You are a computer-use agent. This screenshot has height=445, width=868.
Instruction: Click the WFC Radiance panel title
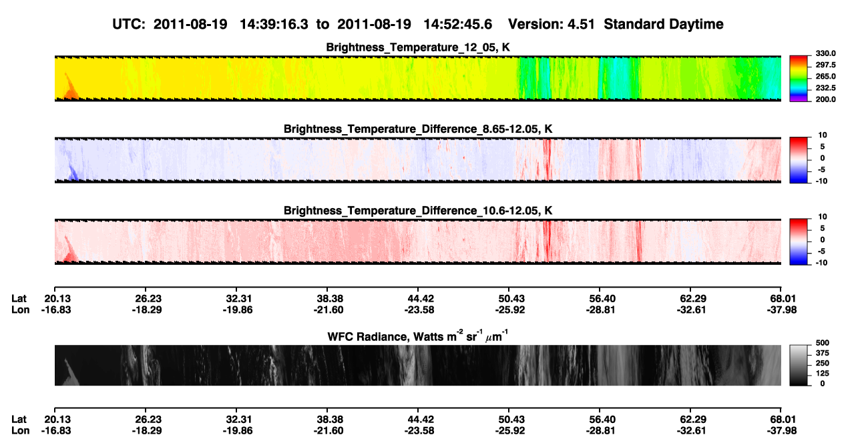pyautogui.click(x=418, y=336)
